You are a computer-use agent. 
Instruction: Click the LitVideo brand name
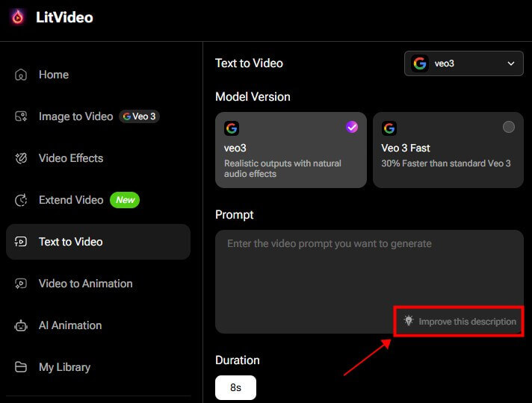click(64, 17)
